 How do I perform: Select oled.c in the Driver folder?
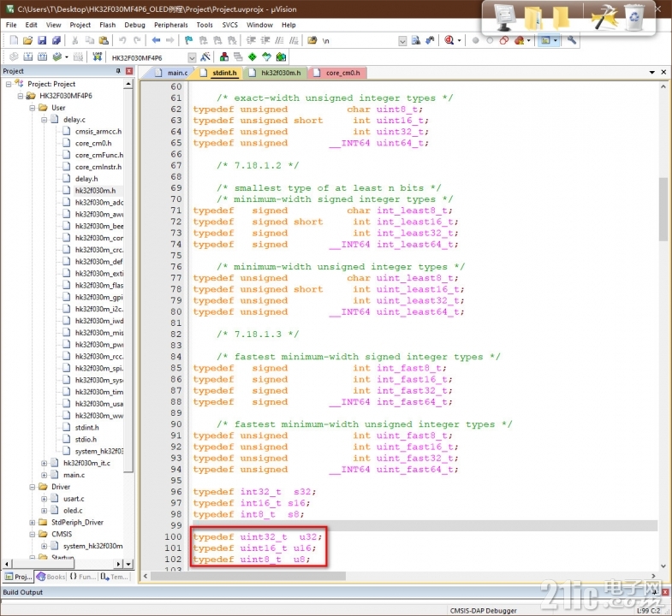73,511
